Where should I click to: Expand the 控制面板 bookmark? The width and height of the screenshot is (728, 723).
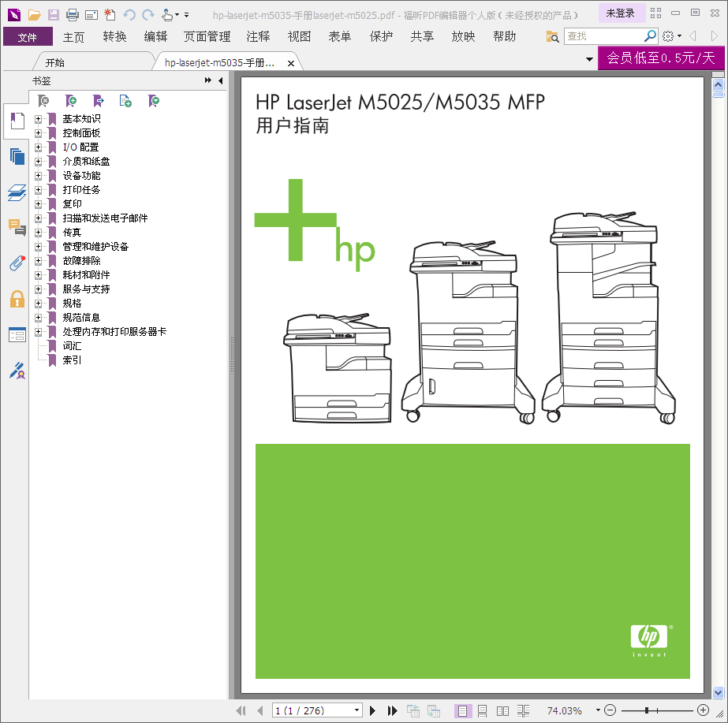(x=38, y=133)
